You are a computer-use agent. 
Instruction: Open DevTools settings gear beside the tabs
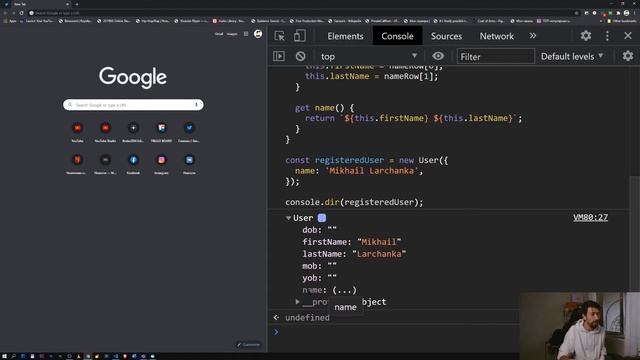586,36
